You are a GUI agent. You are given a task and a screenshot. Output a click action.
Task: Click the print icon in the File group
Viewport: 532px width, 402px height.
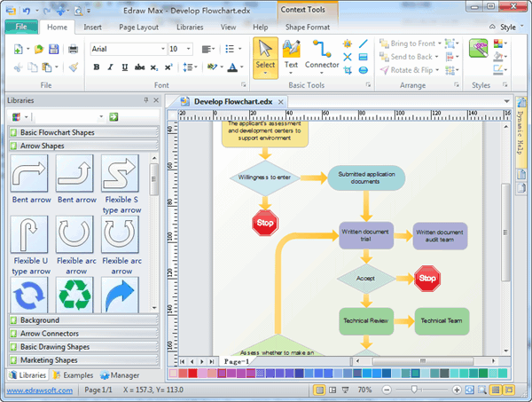point(74,49)
